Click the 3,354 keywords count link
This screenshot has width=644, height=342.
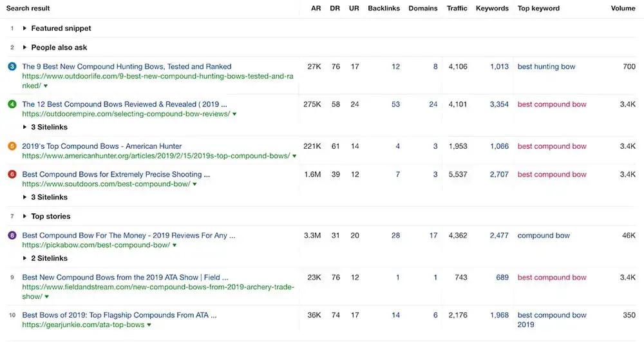pos(498,104)
